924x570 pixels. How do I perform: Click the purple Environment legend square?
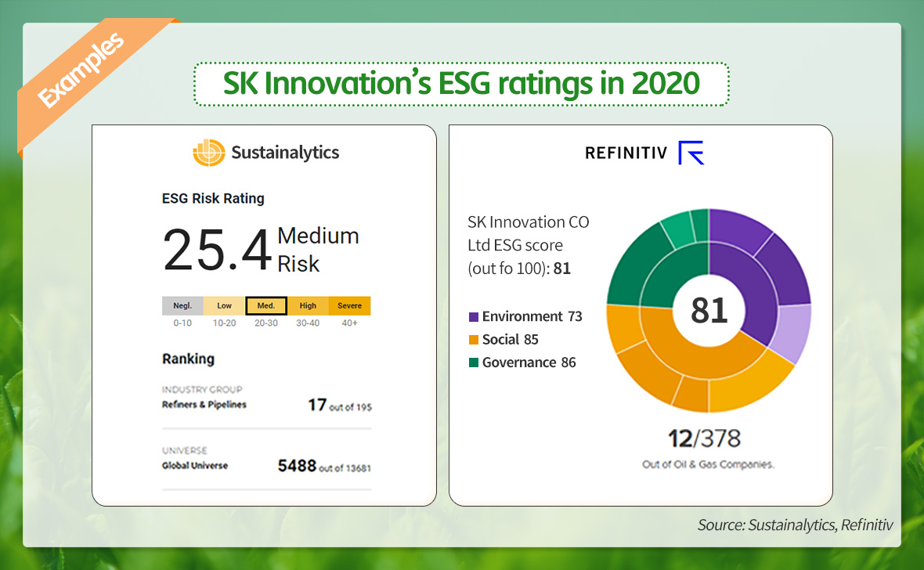click(x=473, y=317)
